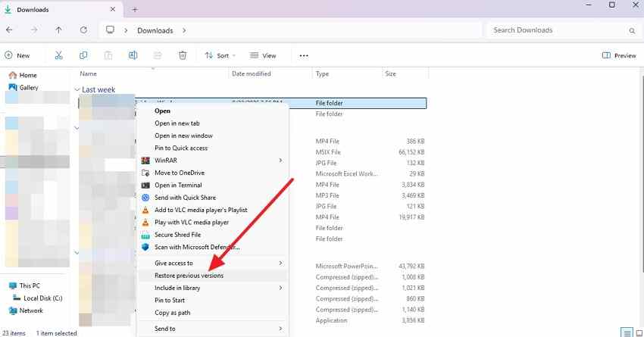Click the Delete trash icon
This screenshot has height=337, width=644.
(183, 55)
